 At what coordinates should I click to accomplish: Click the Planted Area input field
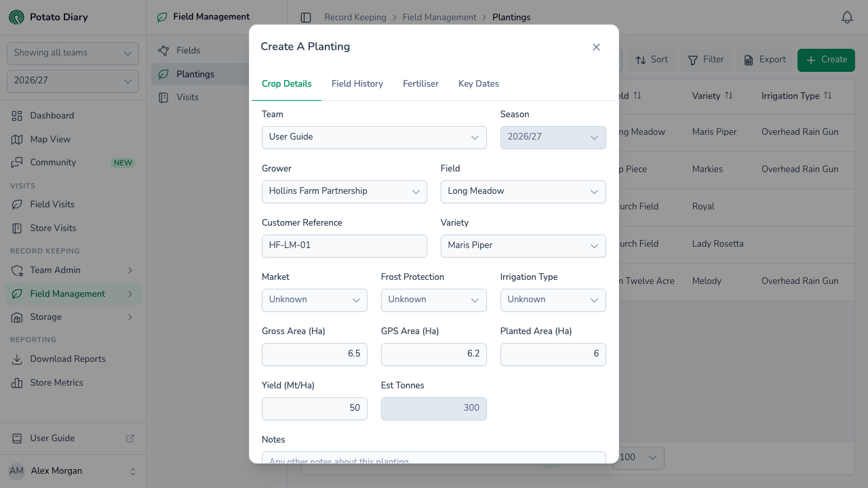tap(553, 354)
